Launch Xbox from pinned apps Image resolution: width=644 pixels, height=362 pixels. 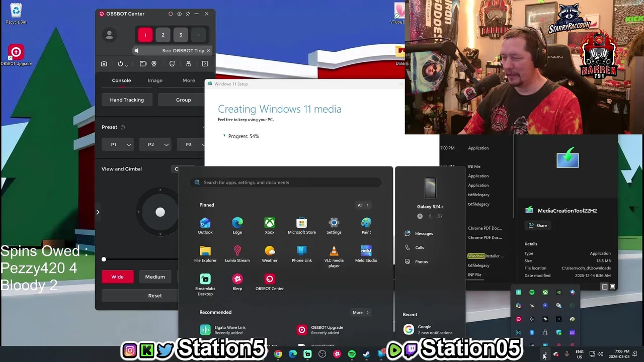270,226
